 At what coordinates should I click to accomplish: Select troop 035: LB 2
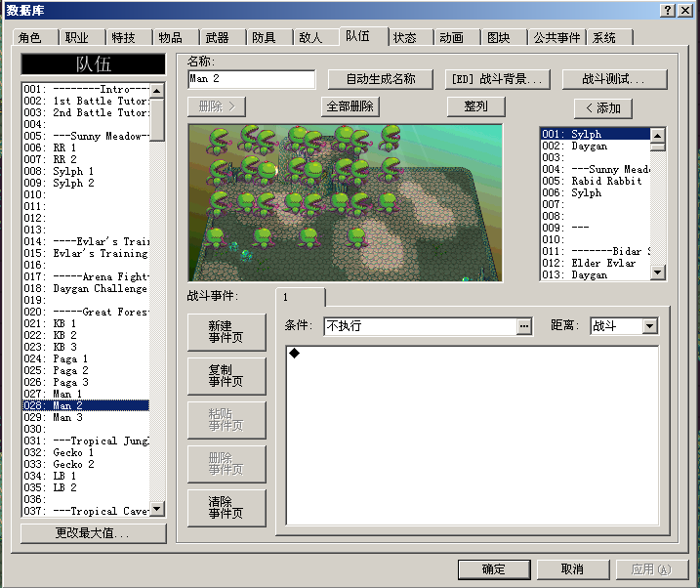tap(86, 487)
